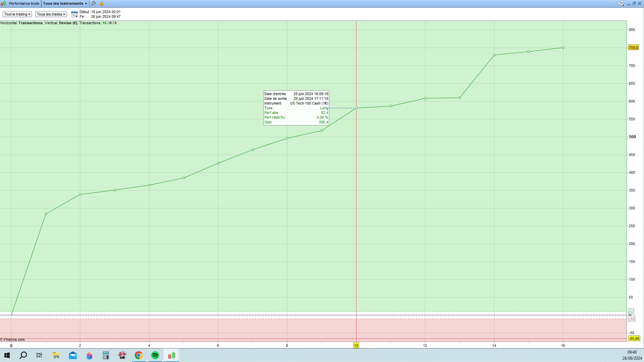The height and width of the screenshot is (362, 644).
Task: Open the Mail app in taskbar
Action: click(x=73, y=355)
